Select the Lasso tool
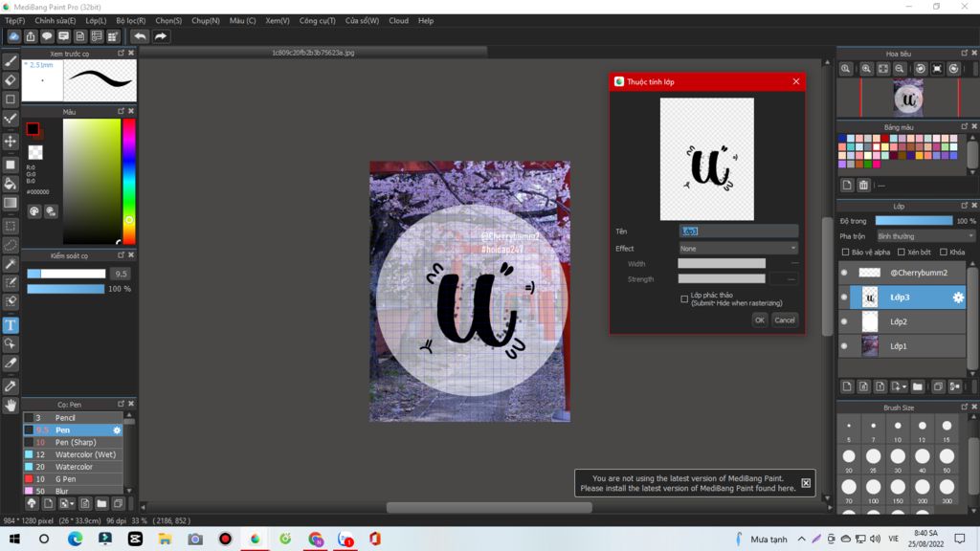The width and height of the screenshot is (980, 551). coord(11,245)
